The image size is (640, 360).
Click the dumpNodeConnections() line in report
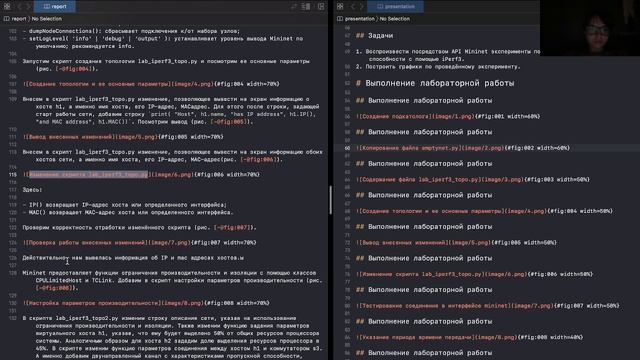click(x=131, y=31)
